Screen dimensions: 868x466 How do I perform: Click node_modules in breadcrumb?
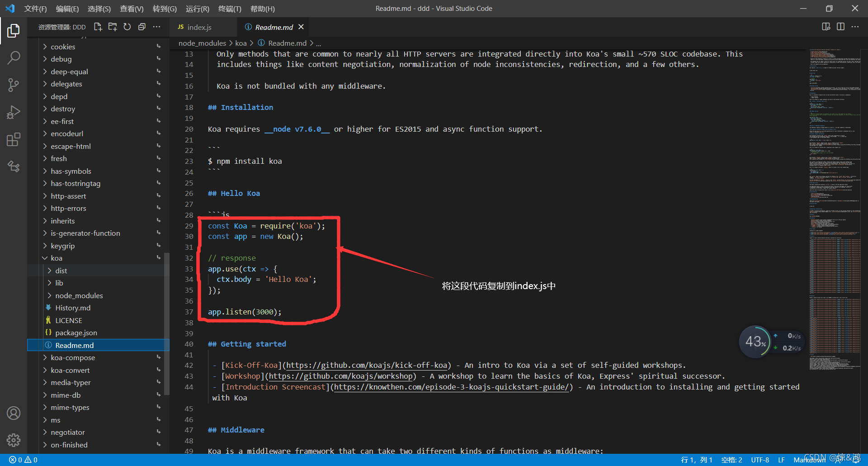click(x=202, y=43)
